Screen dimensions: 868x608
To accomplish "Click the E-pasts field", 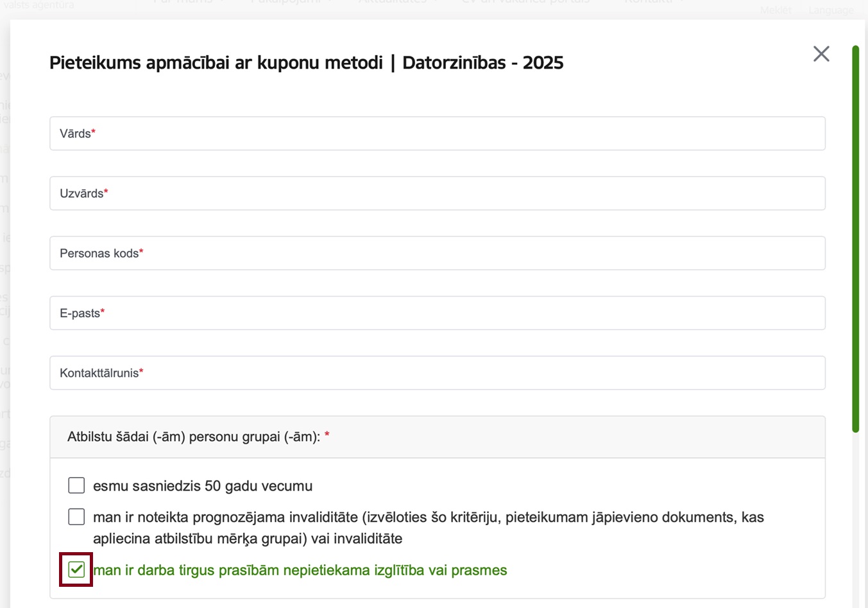I will point(438,313).
